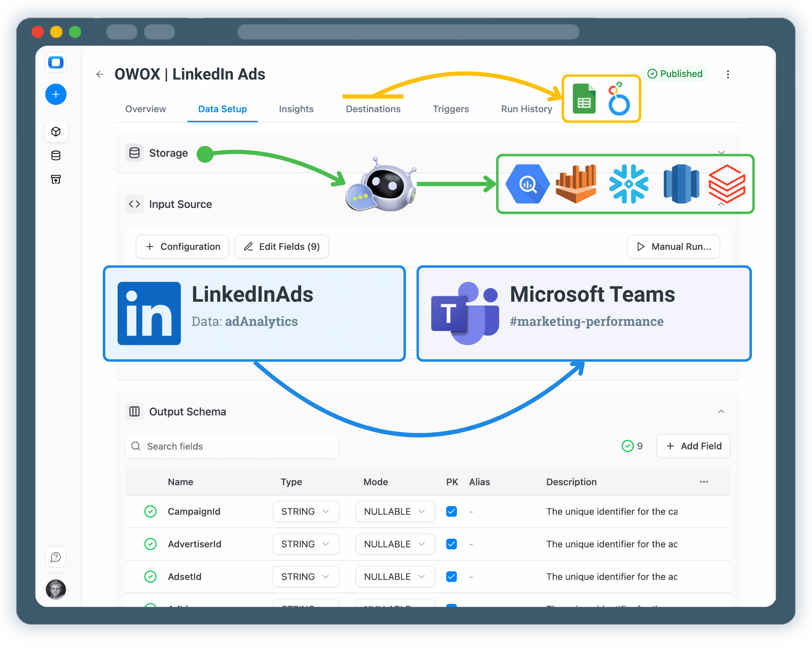Open the Google Sheets destination icon

pos(584,99)
